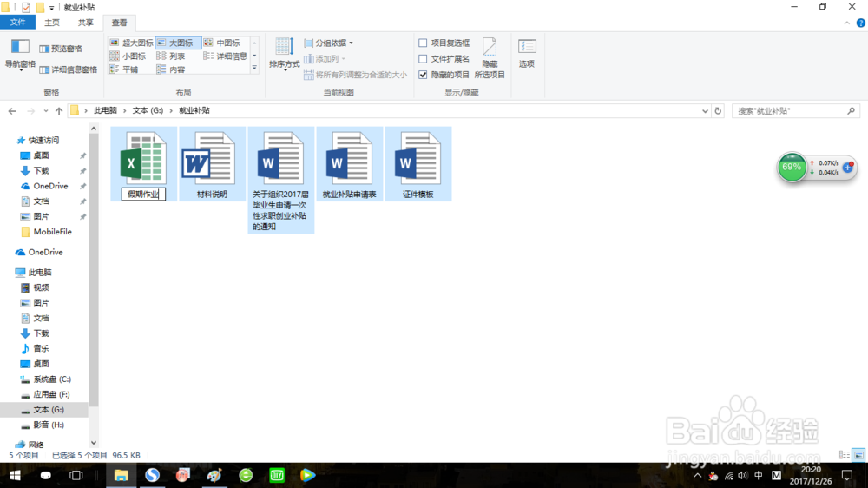Open 此电脑 in the navigation tree
Viewport: 868px width, 488px height.
(x=39, y=272)
